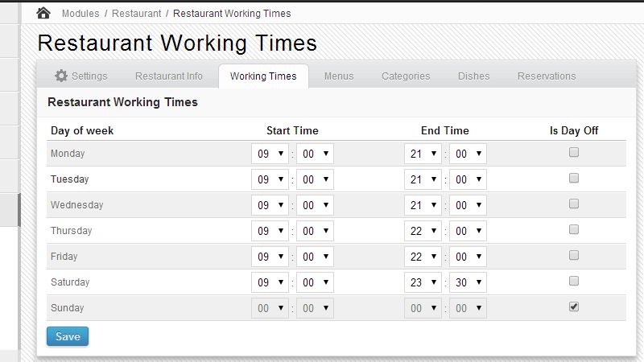Viewport: 644px width, 362px height.
Task: Mark Thursday as a day off
Action: tap(574, 229)
